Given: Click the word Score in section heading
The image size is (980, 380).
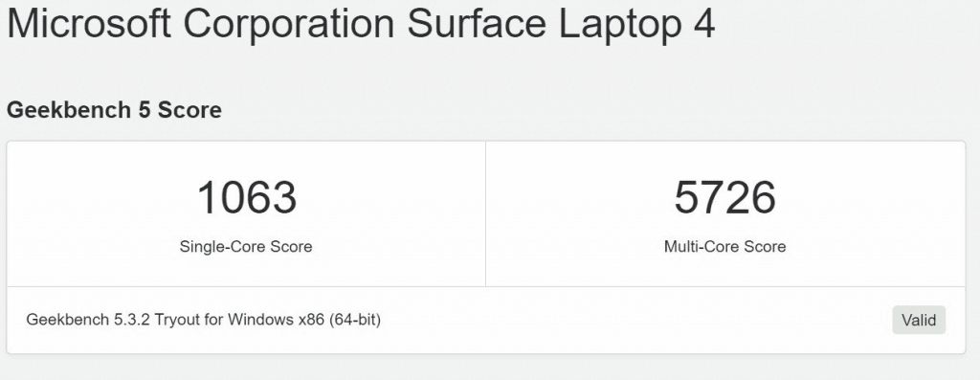Looking at the screenshot, I should pyautogui.click(x=189, y=110).
